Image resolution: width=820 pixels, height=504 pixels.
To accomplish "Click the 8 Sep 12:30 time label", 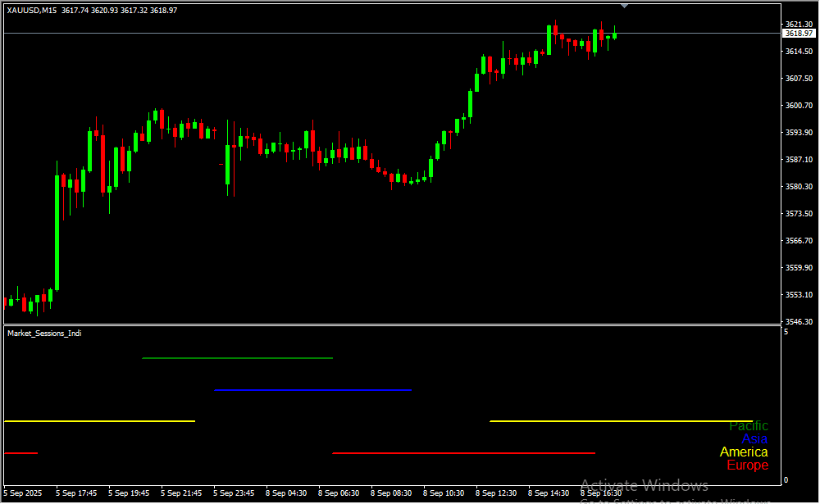I will [498, 493].
